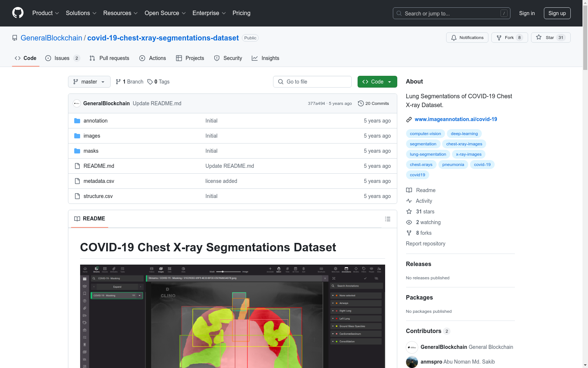The height and width of the screenshot is (368, 588).
Task: Fork the repository
Action: (509, 38)
